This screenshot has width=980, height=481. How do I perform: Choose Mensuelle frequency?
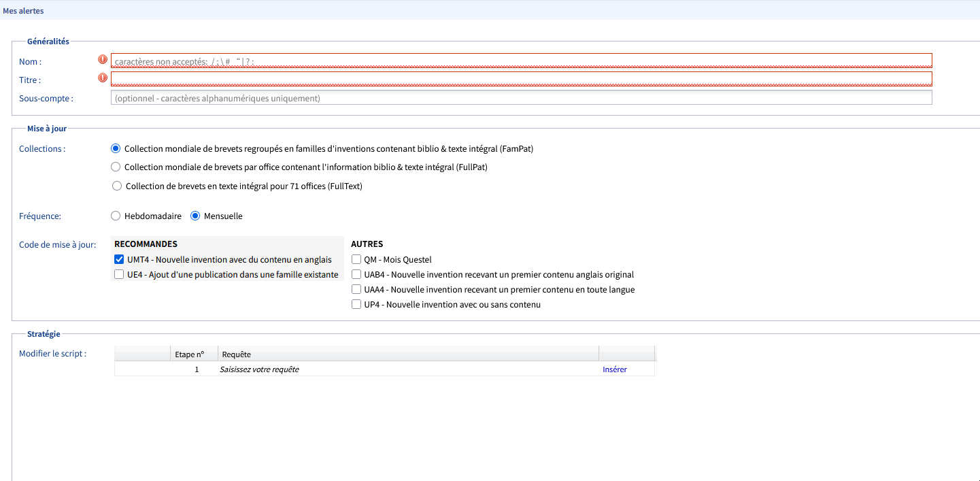point(195,216)
